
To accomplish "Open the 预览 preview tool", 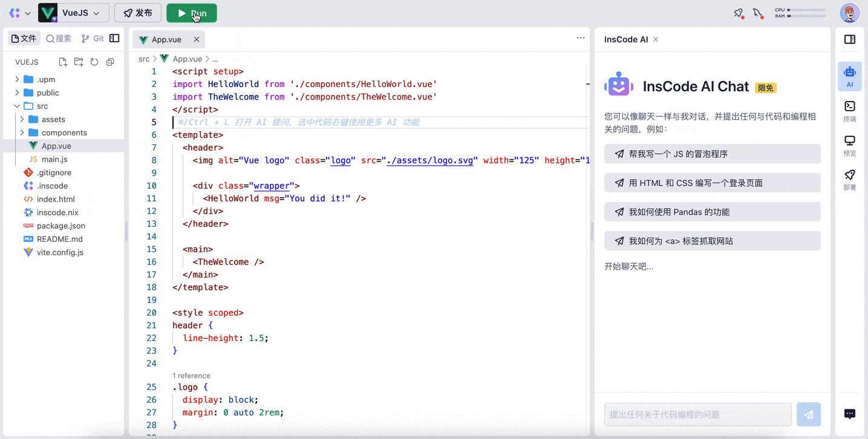I will tap(850, 145).
